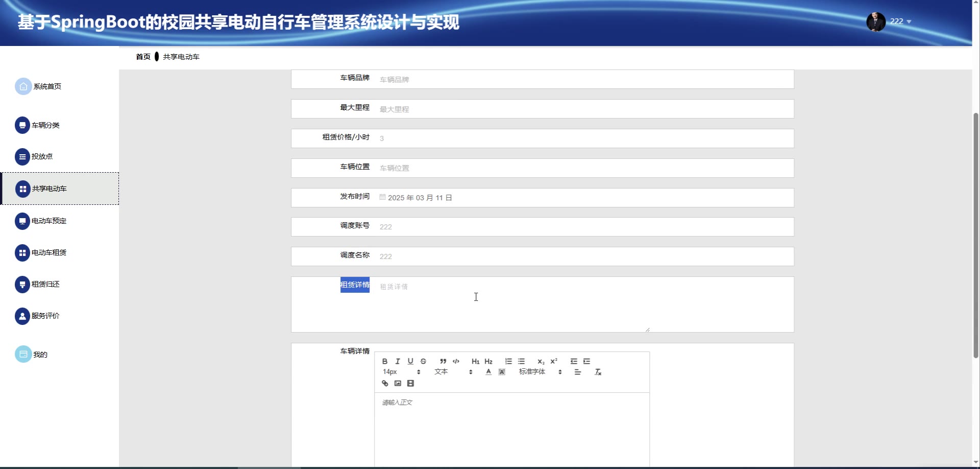This screenshot has height=469, width=980.
Task: Insert a blockquote
Action: (x=443, y=361)
